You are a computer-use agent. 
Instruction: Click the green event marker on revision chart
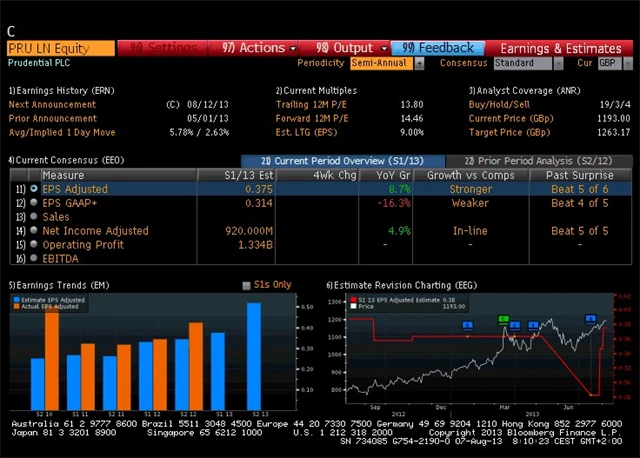(x=504, y=319)
